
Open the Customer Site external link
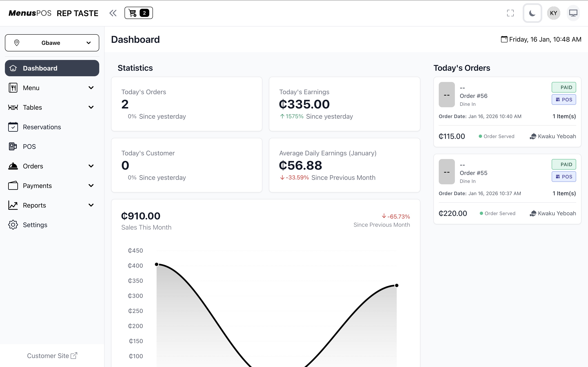pos(52,356)
